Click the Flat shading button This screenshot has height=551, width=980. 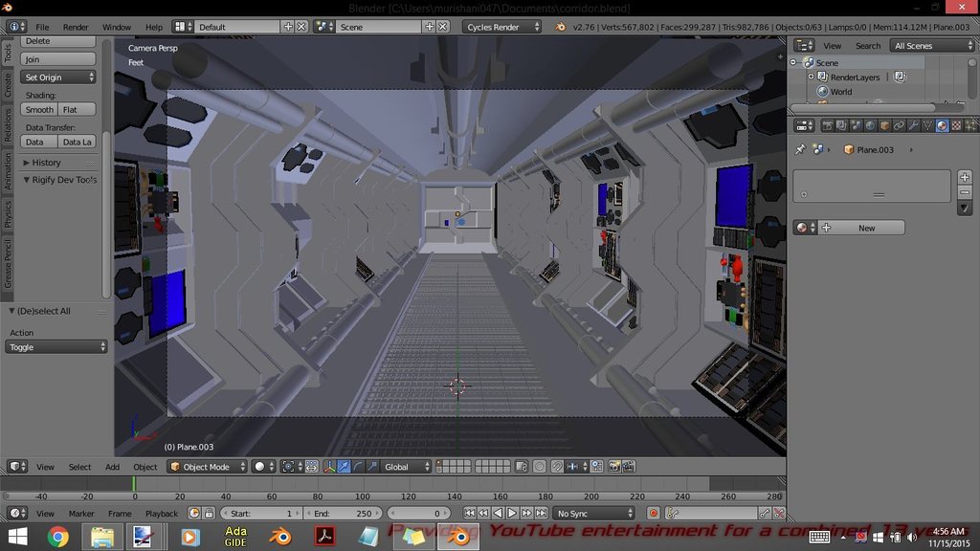pyautogui.click(x=77, y=109)
